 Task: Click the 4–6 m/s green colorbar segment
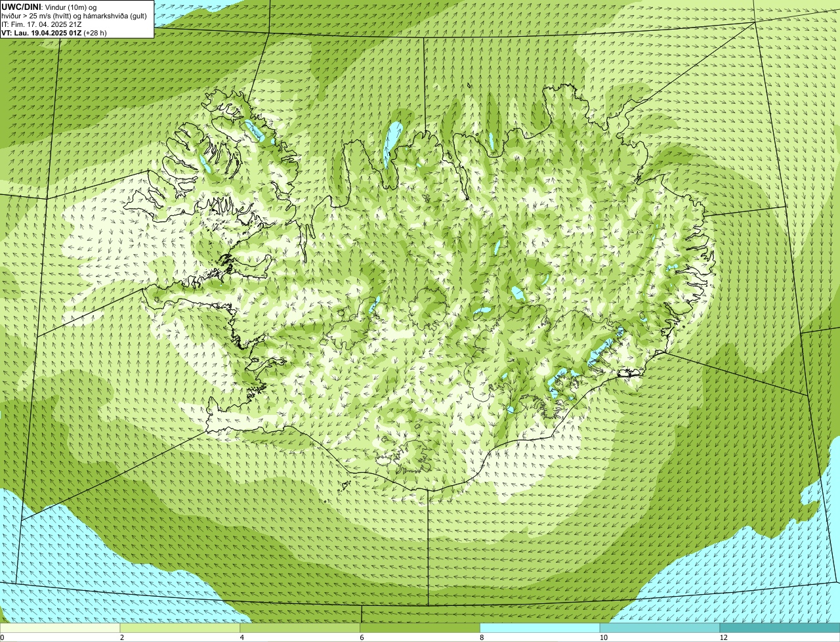tap(300, 628)
